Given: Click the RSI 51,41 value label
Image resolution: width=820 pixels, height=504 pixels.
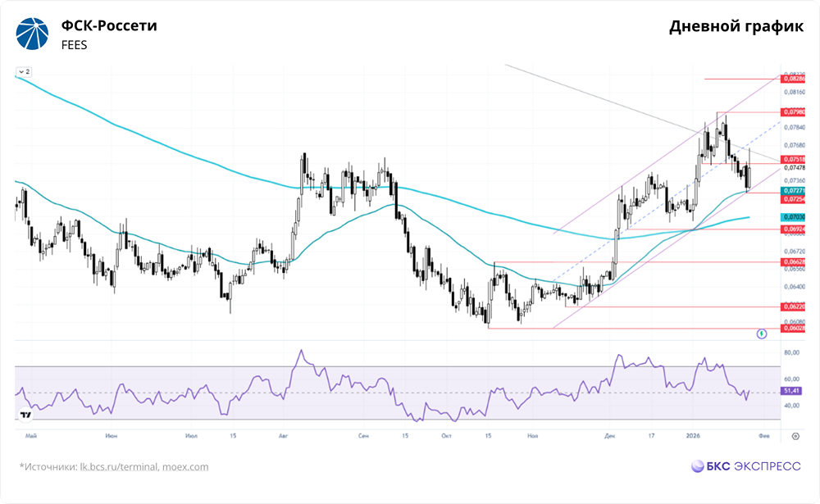Looking at the screenshot, I should tap(791, 391).
